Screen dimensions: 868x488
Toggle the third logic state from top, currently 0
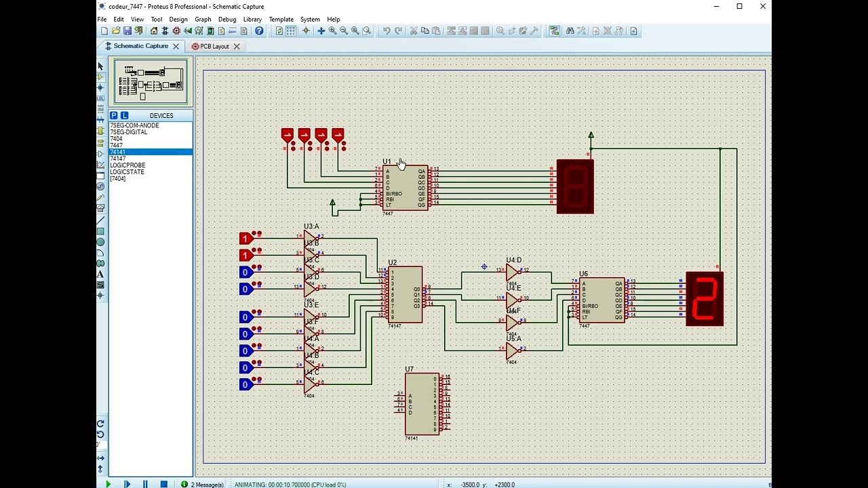click(x=246, y=272)
